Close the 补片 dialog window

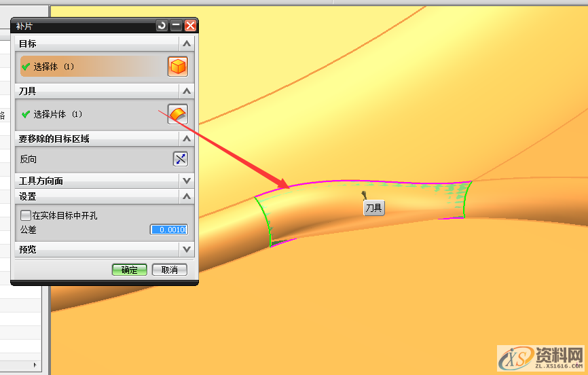pyautogui.click(x=190, y=26)
